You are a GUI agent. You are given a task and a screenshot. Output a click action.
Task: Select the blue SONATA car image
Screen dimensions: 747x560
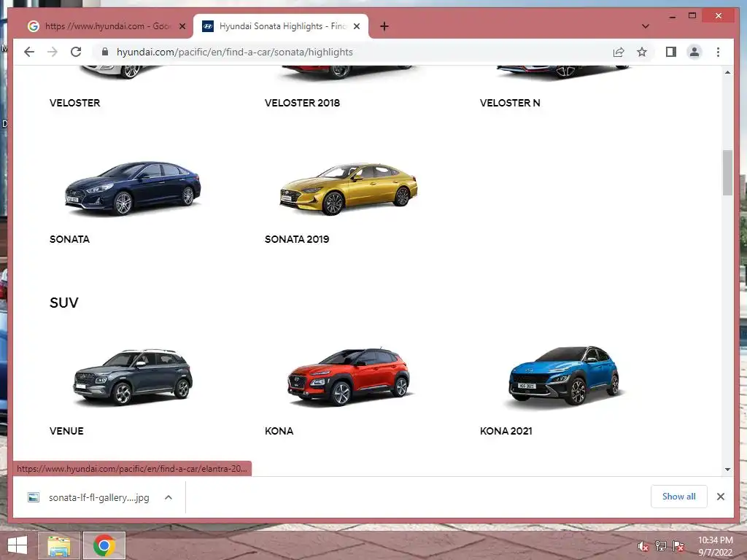[133, 188]
